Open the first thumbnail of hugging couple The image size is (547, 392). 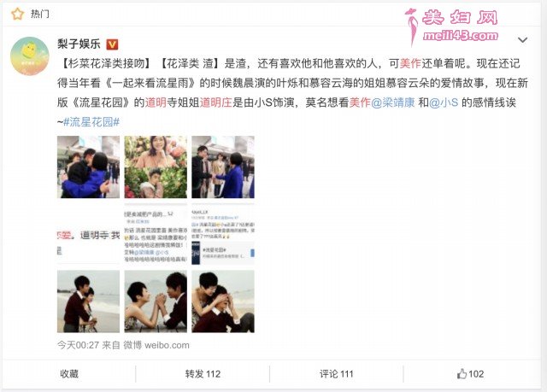click(x=88, y=167)
